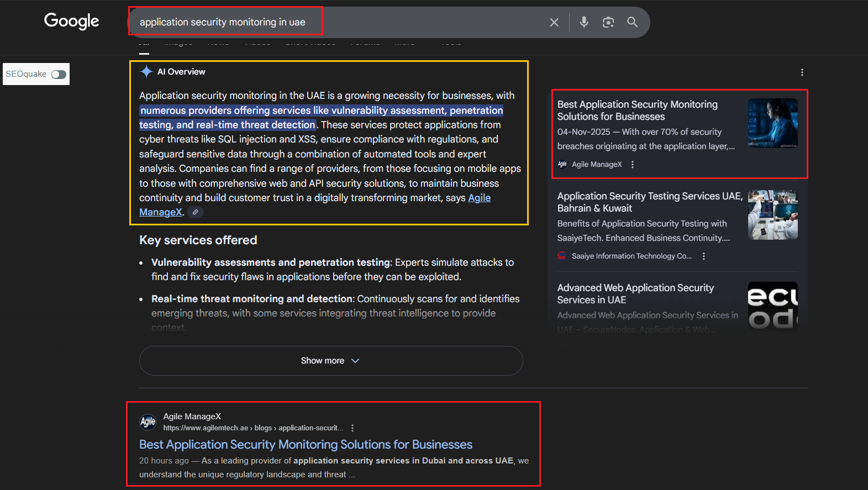
Task: Click the Saaiye source card thumbnail image
Action: pos(772,215)
